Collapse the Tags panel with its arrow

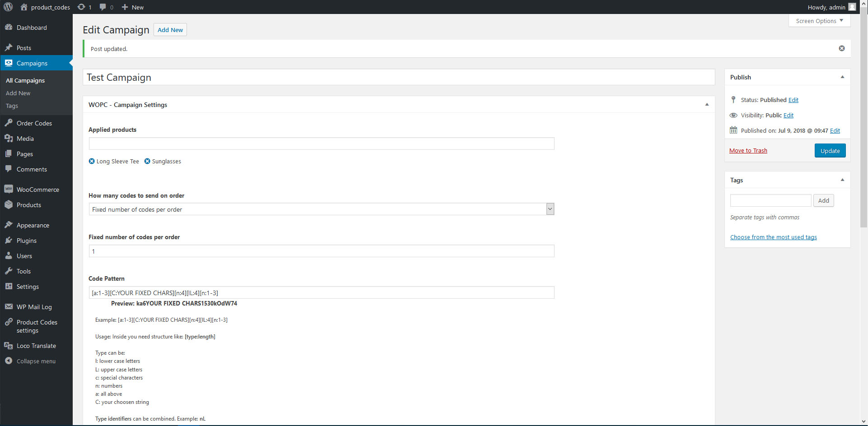[842, 180]
